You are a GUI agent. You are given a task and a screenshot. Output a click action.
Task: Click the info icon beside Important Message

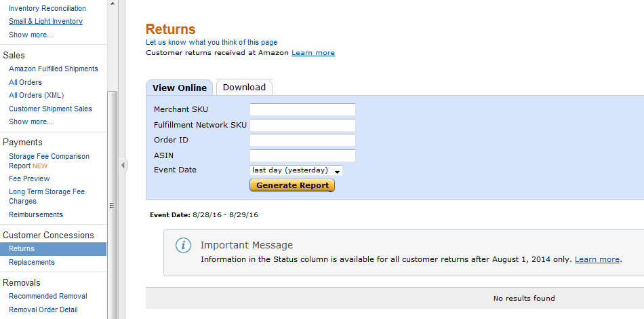tap(183, 246)
